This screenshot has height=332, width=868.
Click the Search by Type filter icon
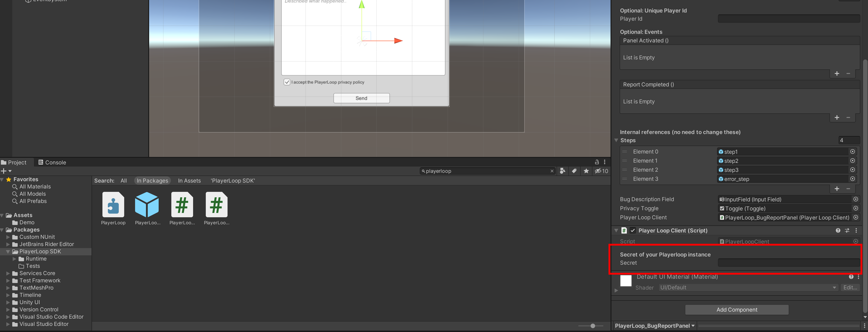[562, 171]
